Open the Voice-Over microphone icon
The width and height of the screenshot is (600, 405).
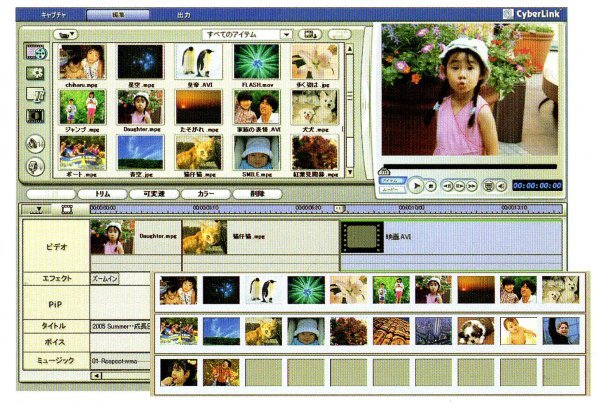tap(35, 167)
